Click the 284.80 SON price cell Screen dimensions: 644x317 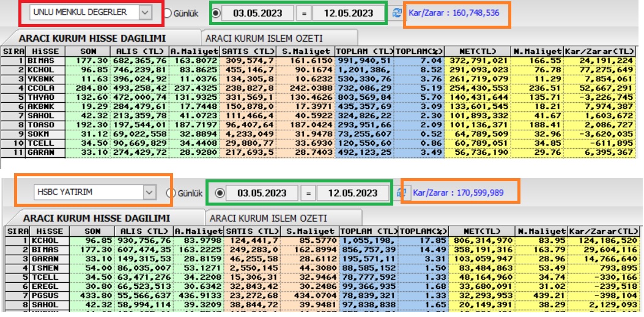click(x=87, y=88)
